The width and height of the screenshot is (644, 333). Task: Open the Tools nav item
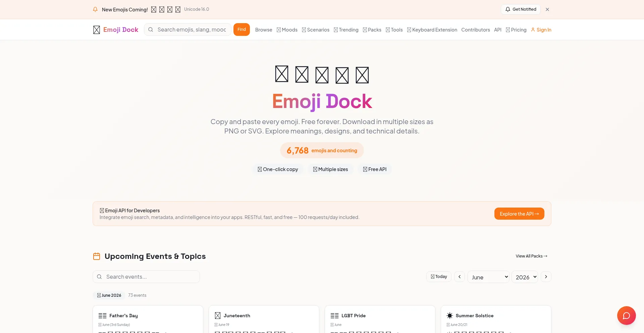394,30
